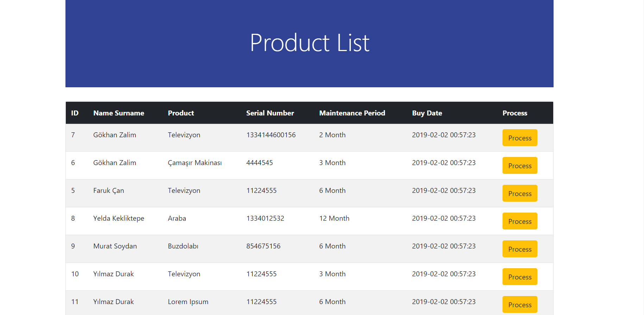Viewport: 644px width, 315px height.
Task: Click the Product List heading
Action: coord(310,43)
